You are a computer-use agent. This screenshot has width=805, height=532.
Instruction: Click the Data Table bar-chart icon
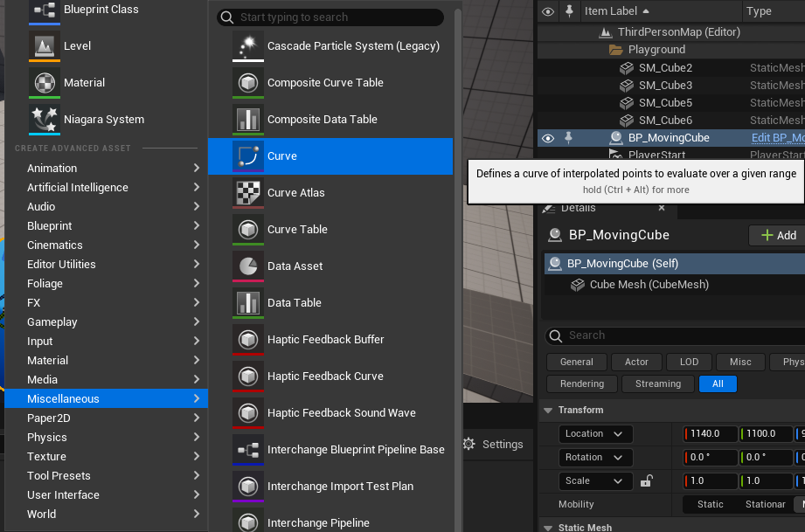248,302
